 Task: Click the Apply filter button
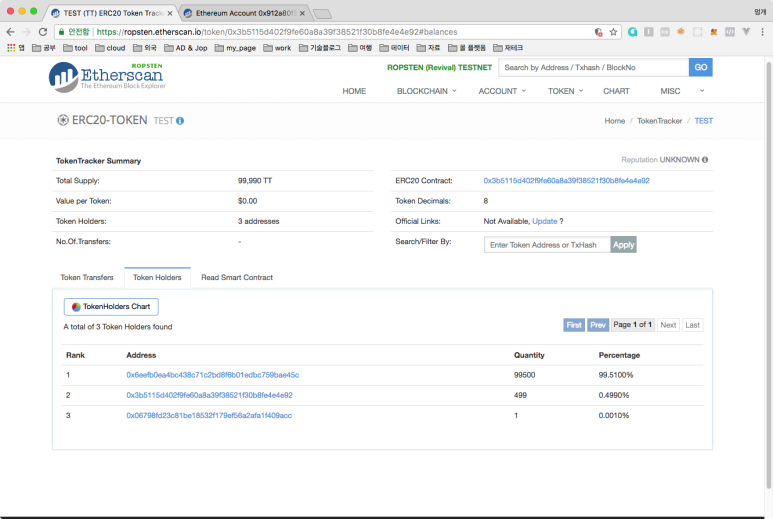click(x=623, y=244)
